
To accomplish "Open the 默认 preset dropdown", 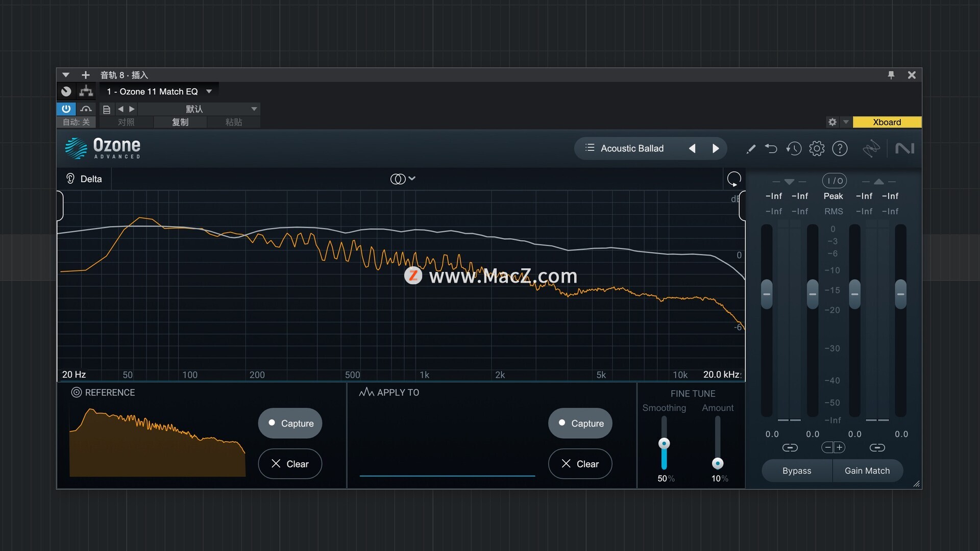I will click(x=199, y=109).
